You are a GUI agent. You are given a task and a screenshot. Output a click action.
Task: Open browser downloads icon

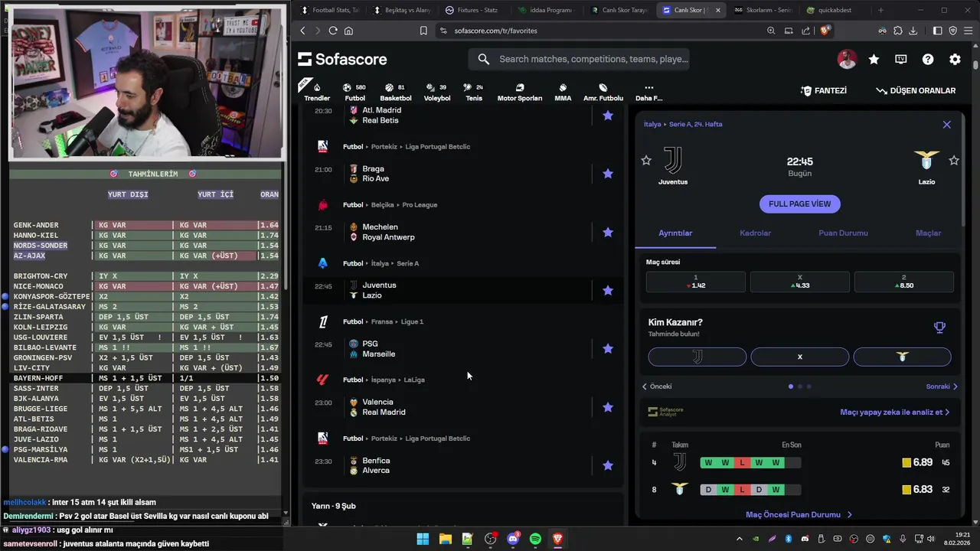tap(913, 31)
